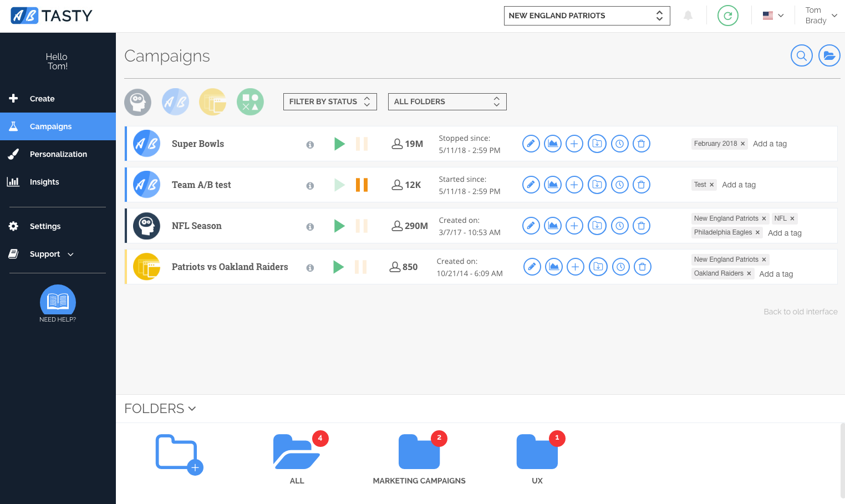Screen dimensions: 845x504
Task: Click the trash icon for NFL Season
Action: pyautogui.click(x=641, y=226)
